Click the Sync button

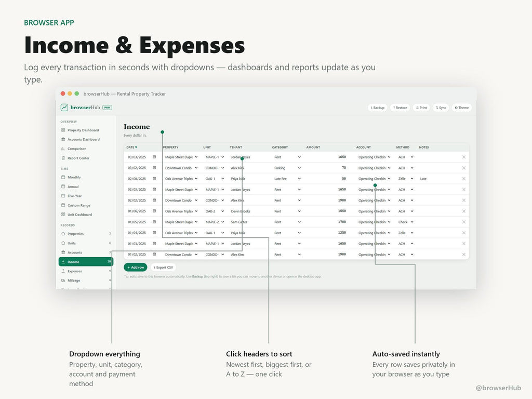coord(441,108)
